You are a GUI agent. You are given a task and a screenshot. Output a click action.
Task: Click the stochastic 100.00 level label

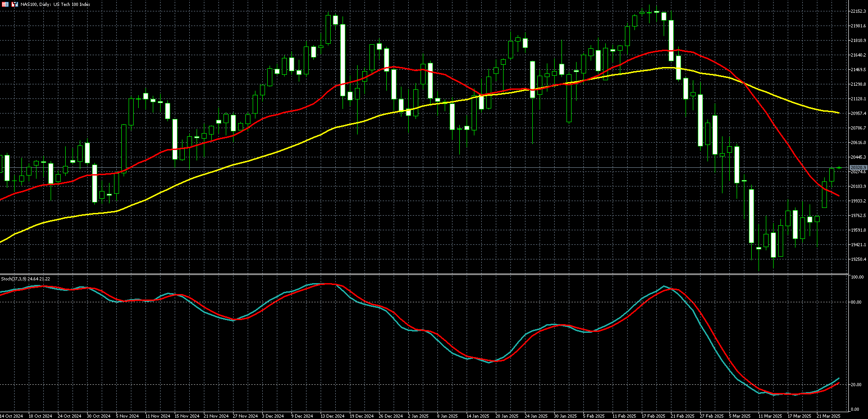point(858,277)
